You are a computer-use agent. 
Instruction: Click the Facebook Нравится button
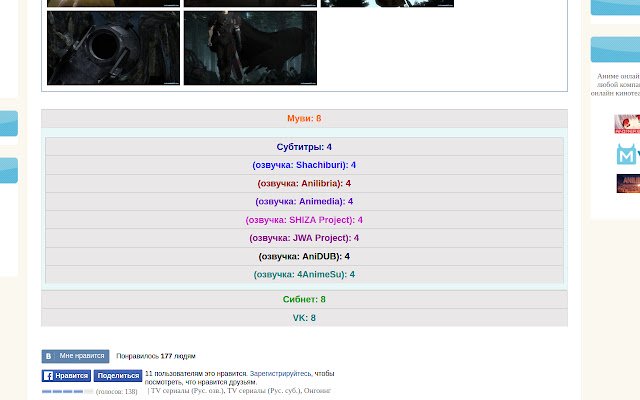pyautogui.click(x=66, y=376)
